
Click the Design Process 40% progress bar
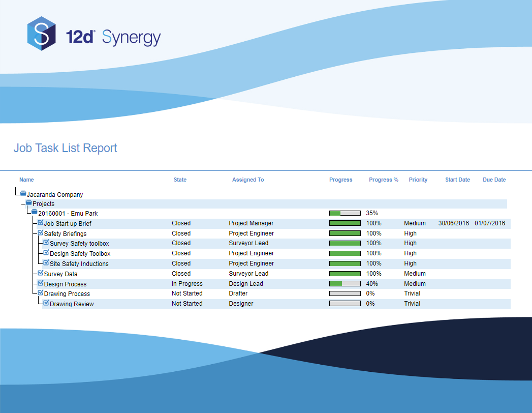point(345,284)
